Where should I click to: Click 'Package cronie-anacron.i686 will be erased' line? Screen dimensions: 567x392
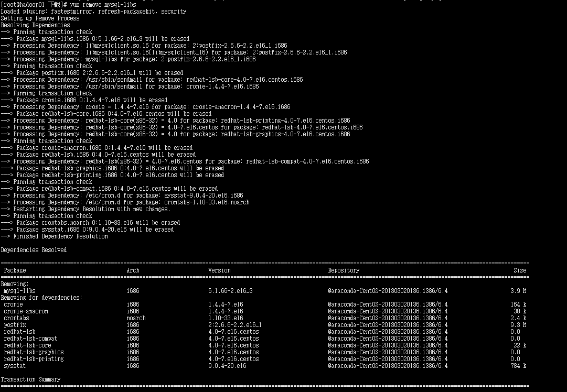[x=97, y=148]
